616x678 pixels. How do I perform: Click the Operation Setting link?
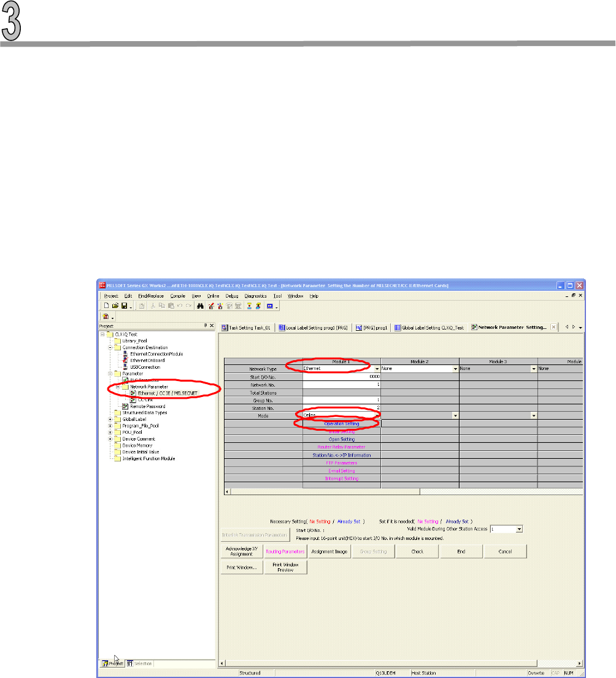(342, 424)
